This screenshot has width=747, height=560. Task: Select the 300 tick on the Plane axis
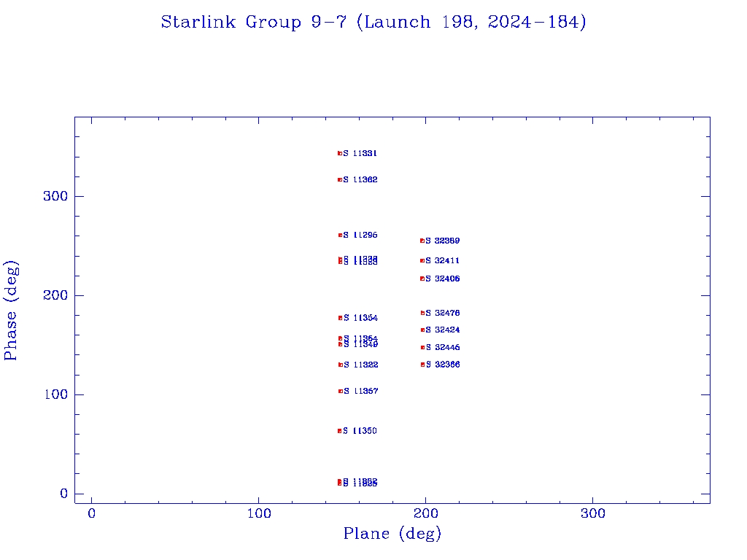tap(592, 513)
